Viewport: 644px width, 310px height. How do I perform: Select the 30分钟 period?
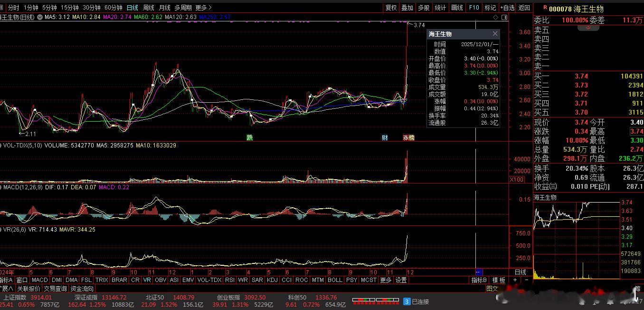92,8
